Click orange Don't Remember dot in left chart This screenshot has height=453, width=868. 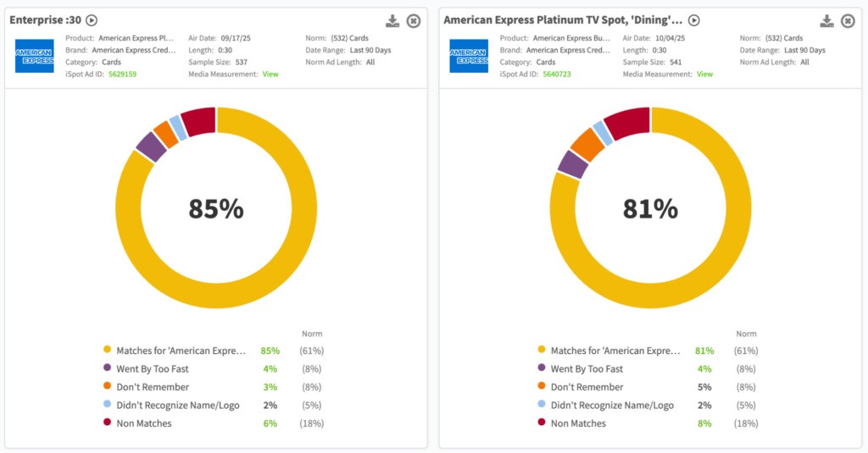click(108, 387)
